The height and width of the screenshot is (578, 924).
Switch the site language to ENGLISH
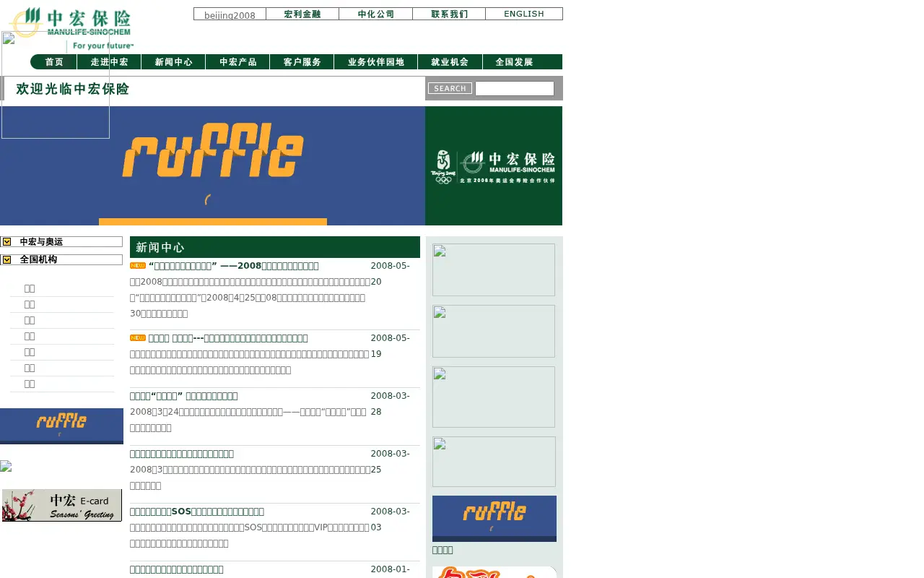[524, 14]
